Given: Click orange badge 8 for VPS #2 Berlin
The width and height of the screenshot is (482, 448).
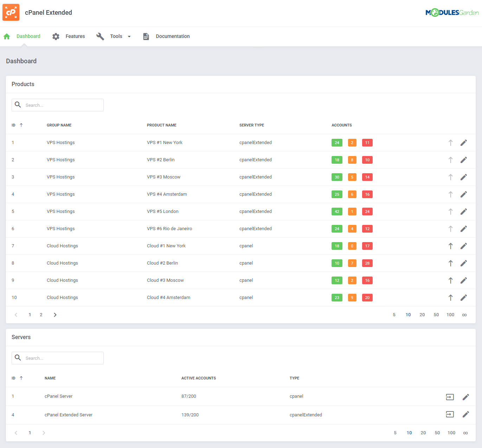Looking at the screenshot, I should (352, 160).
